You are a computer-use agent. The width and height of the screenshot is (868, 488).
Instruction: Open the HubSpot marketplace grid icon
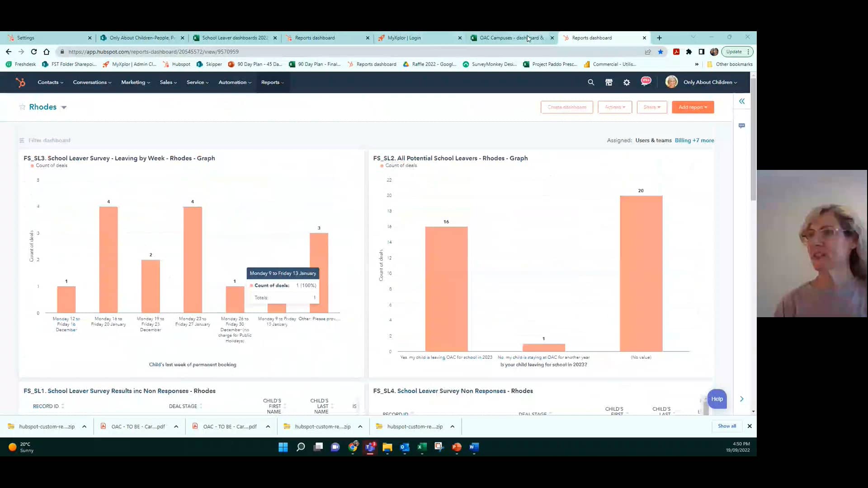pyautogui.click(x=609, y=82)
